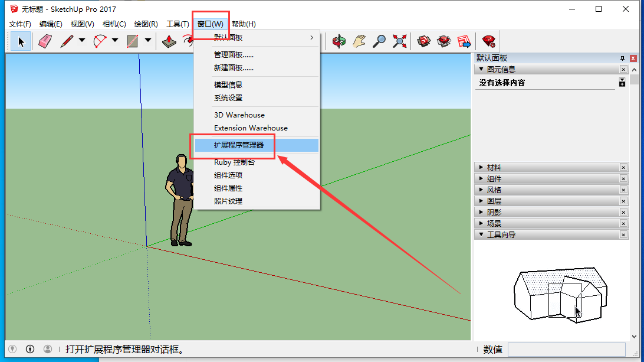Select the Eraser tool
This screenshot has width=644, height=362.
[x=45, y=41]
